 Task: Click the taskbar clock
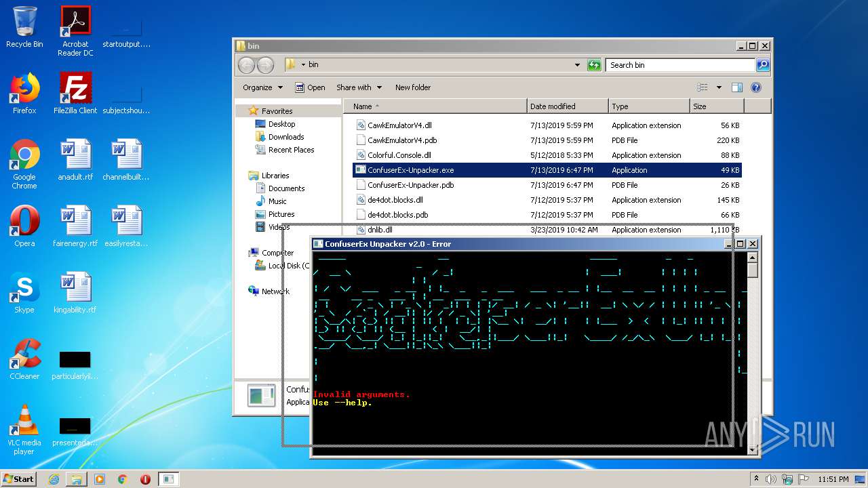point(833,479)
